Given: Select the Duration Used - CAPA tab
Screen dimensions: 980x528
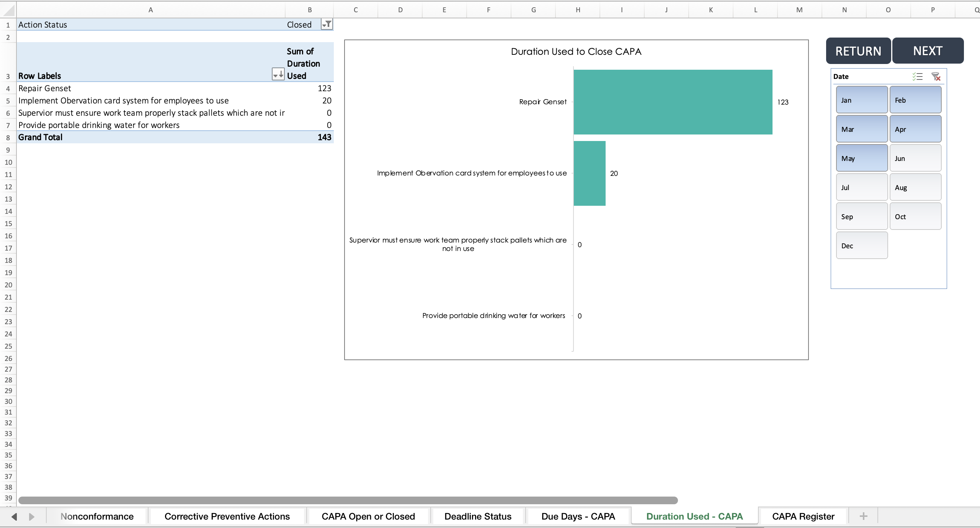Looking at the screenshot, I should click(x=694, y=516).
